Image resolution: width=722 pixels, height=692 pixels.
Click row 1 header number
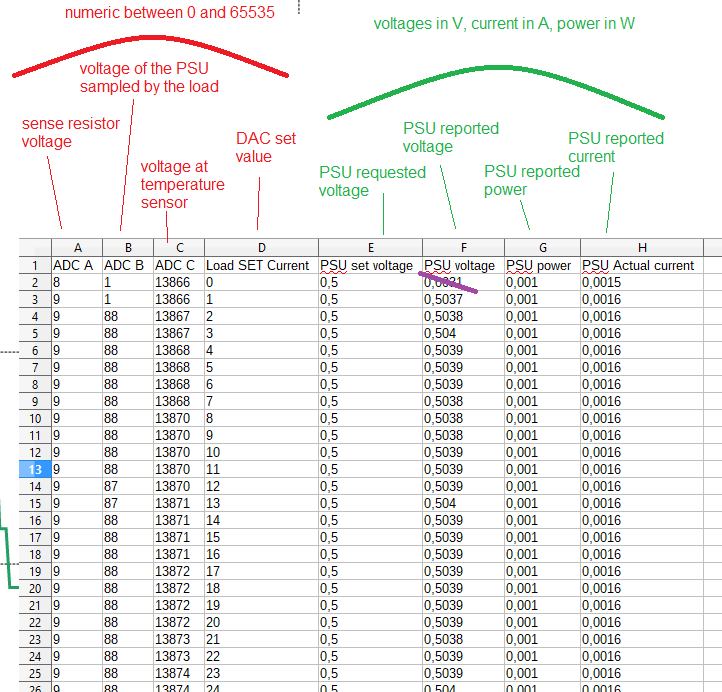34,266
